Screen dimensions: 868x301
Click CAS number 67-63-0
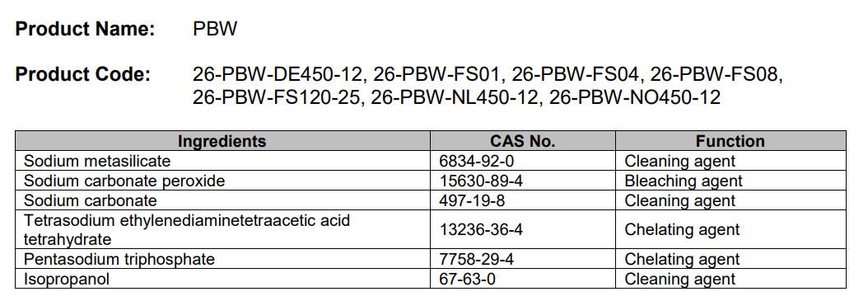(x=467, y=278)
